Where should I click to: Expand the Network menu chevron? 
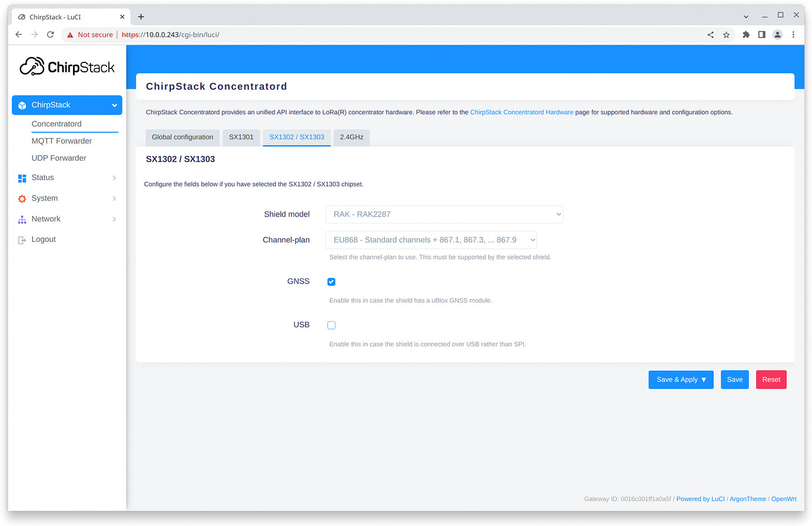(114, 219)
